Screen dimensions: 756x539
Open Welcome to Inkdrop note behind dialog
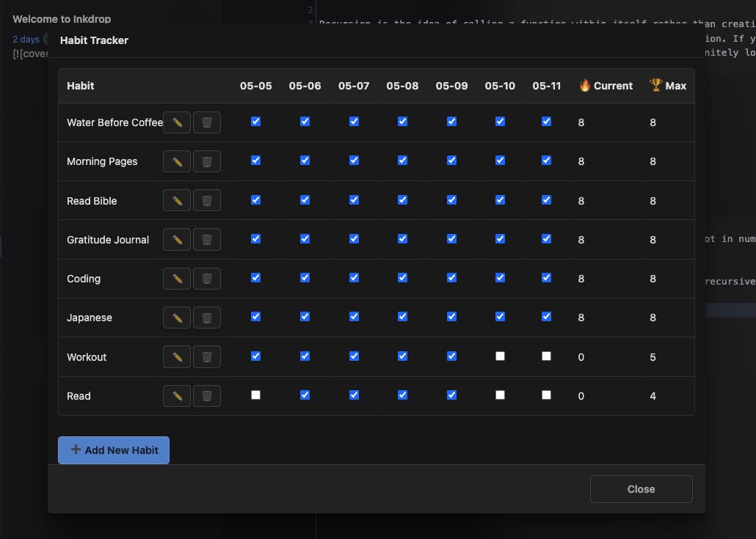[x=62, y=19]
